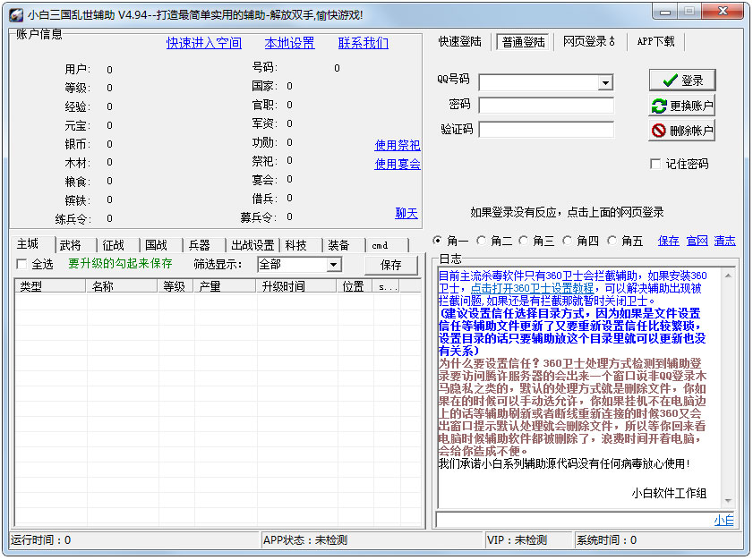Switch to the 普通登陆 tab
The height and width of the screenshot is (560, 753).
523,42
